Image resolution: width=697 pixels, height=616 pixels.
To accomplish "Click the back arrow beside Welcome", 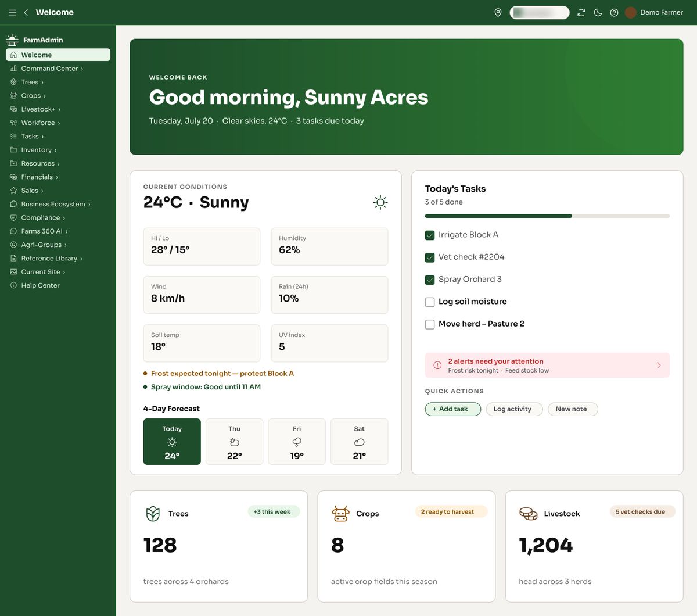I will [x=26, y=12].
